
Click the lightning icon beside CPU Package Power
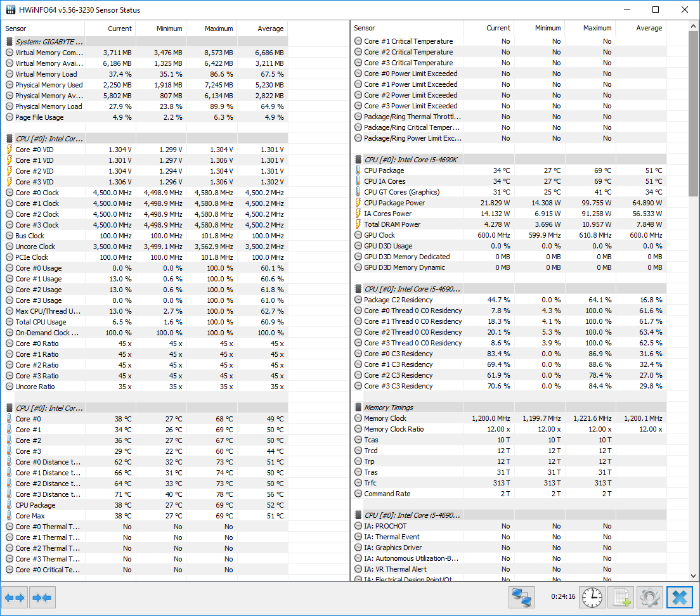358,203
